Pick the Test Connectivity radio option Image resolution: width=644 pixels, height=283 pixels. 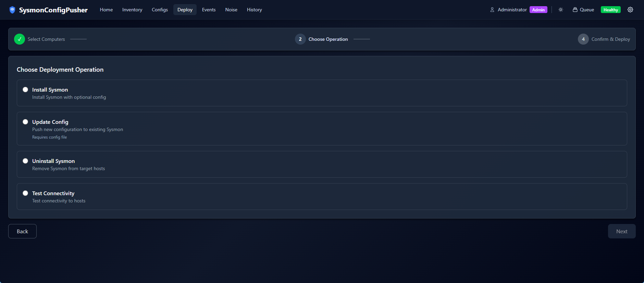(25, 193)
